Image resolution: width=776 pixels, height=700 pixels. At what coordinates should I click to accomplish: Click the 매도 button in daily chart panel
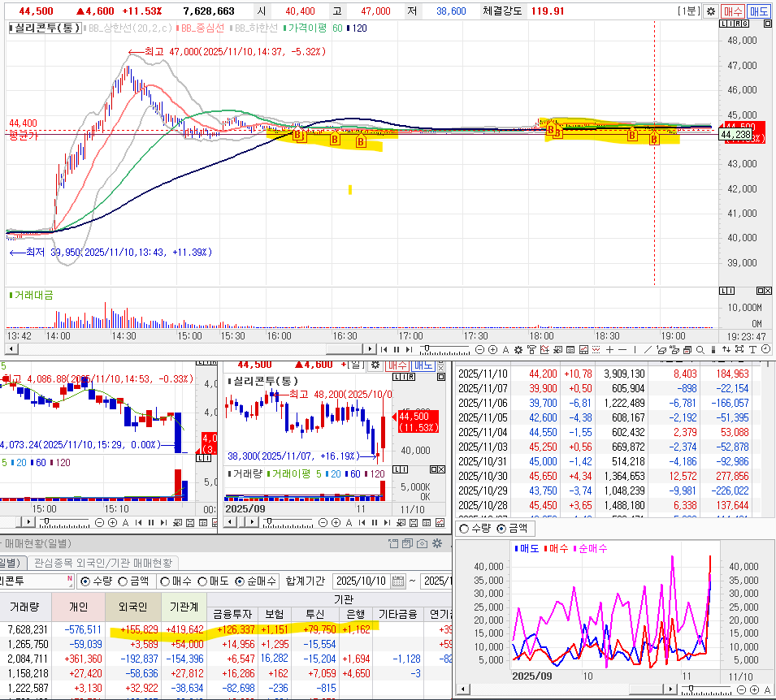pyautogui.click(x=423, y=365)
